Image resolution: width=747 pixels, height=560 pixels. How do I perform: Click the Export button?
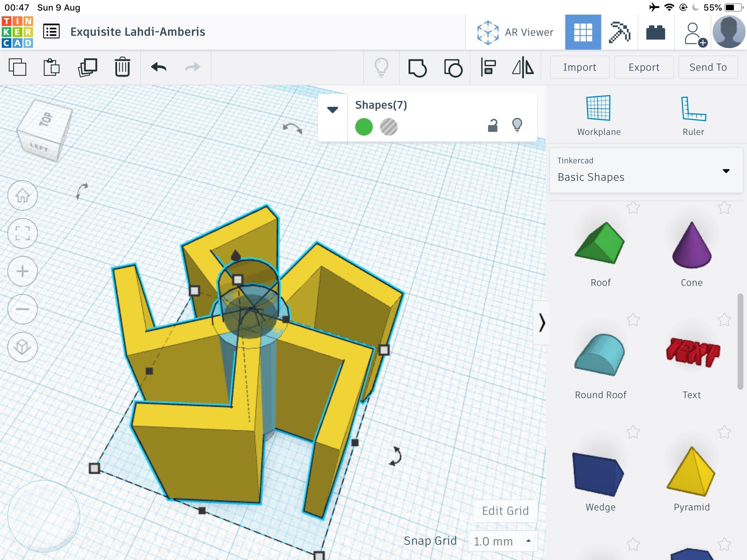644,67
